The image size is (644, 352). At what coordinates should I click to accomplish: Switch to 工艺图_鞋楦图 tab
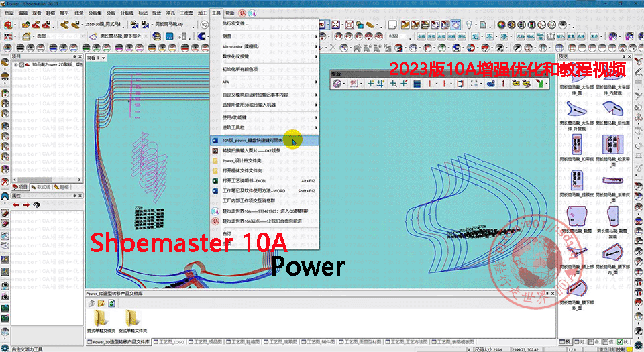pyautogui.click(x=243, y=342)
